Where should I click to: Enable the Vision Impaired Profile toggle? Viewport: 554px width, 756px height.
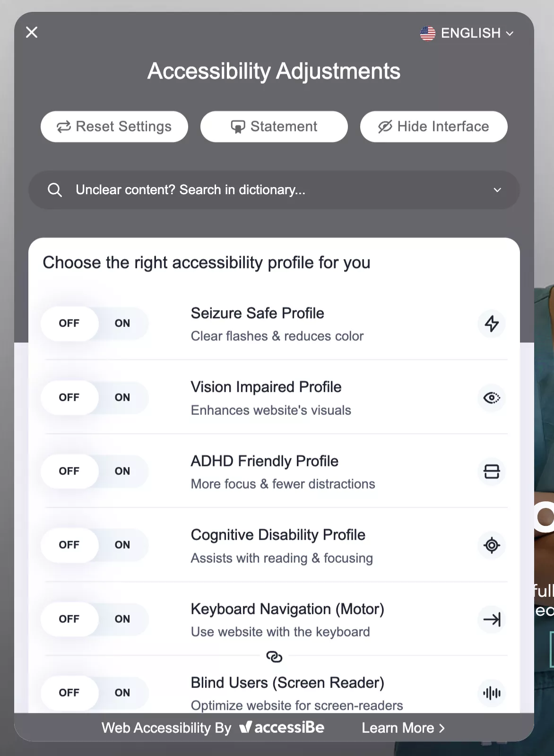click(122, 398)
